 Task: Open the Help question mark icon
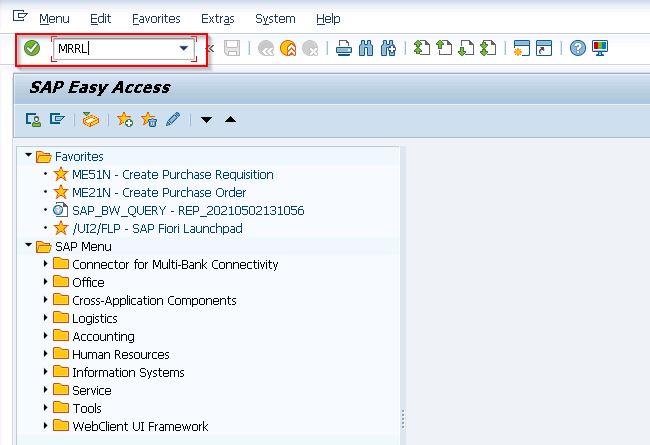(577, 48)
